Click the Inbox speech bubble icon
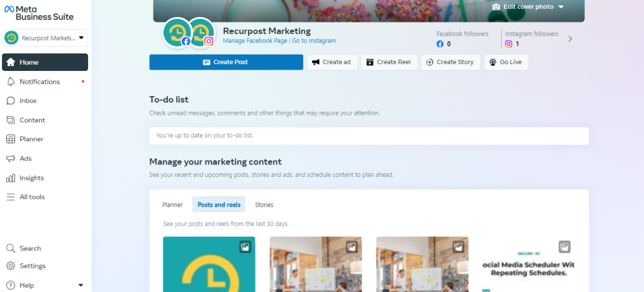 (x=11, y=101)
